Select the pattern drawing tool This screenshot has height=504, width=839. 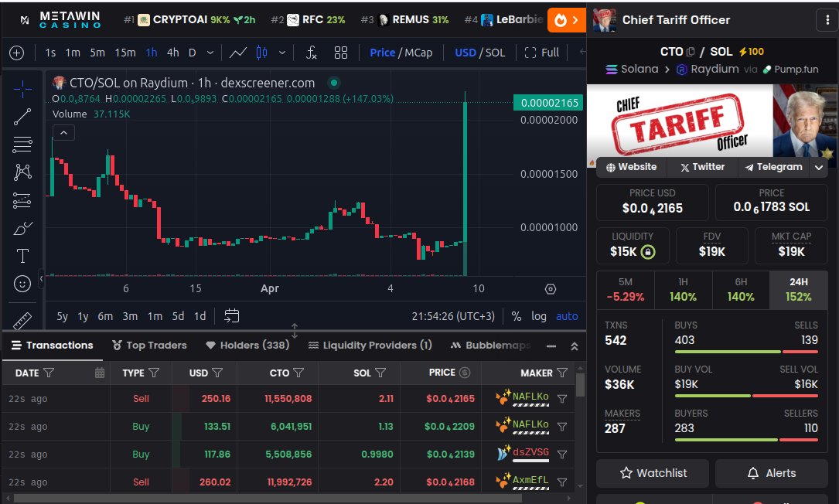(x=22, y=172)
